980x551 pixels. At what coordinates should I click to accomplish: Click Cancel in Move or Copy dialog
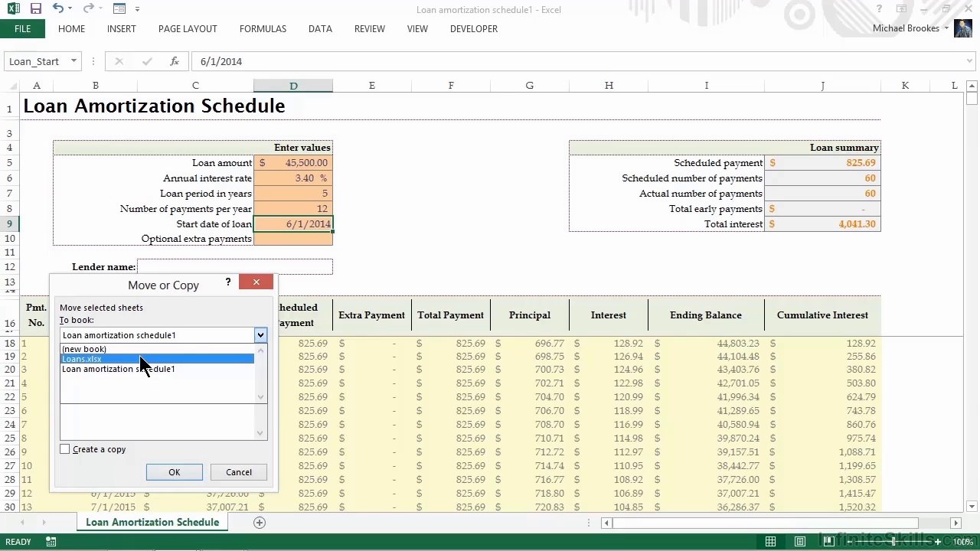tap(239, 472)
